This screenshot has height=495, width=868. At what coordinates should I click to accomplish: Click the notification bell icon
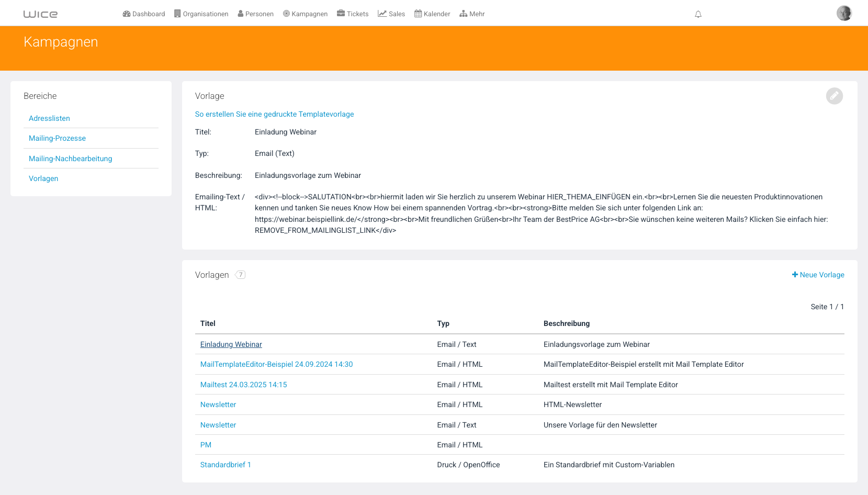click(698, 14)
